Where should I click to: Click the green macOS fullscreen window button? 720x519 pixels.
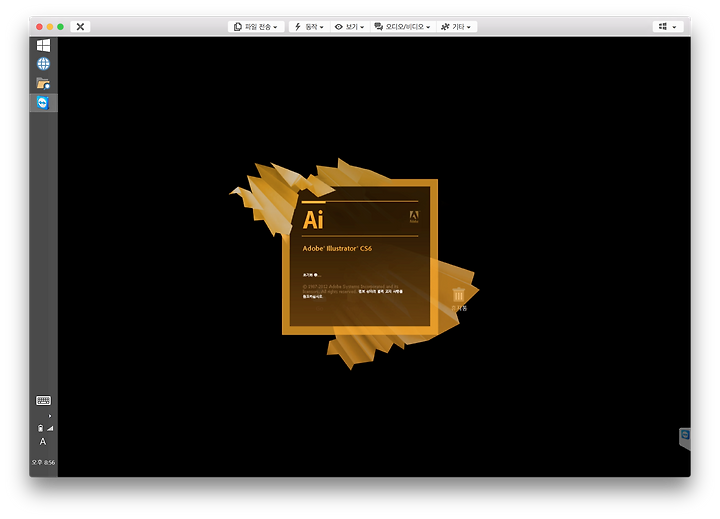coord(60,27)
